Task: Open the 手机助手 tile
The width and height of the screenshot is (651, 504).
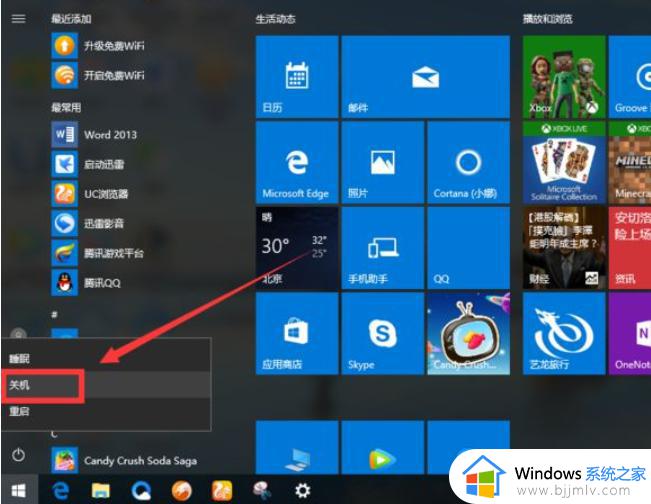Action: point(382,248)
